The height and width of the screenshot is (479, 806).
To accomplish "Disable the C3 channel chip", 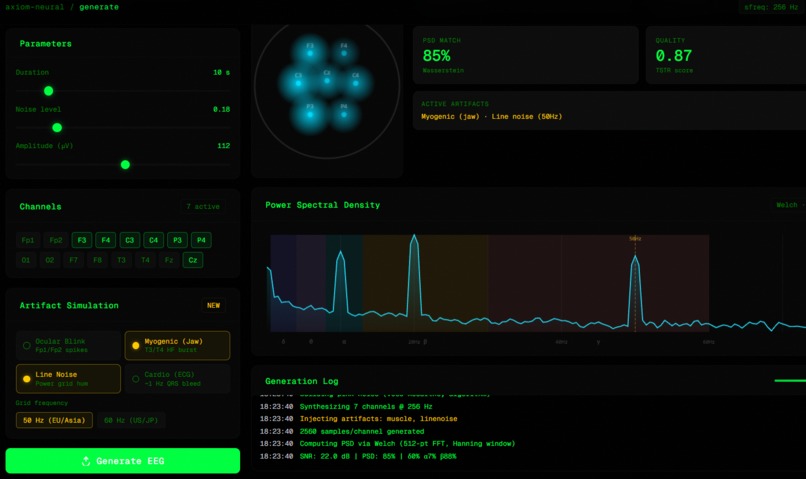I will [130, 240].
